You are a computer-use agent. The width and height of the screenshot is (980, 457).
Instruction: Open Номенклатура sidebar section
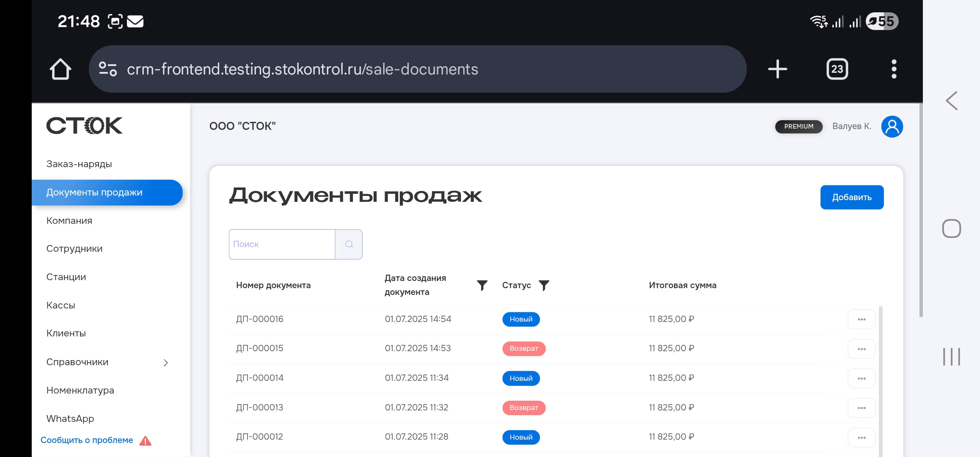(80, 391)
